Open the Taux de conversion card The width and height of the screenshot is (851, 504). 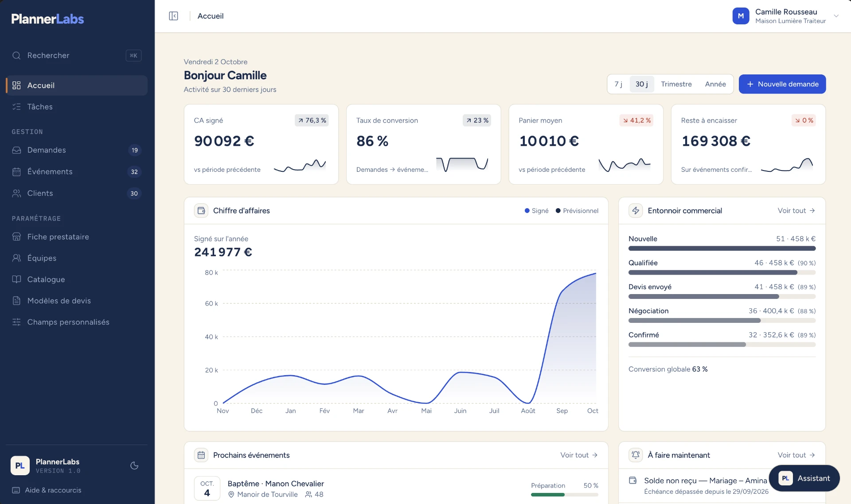424,144
